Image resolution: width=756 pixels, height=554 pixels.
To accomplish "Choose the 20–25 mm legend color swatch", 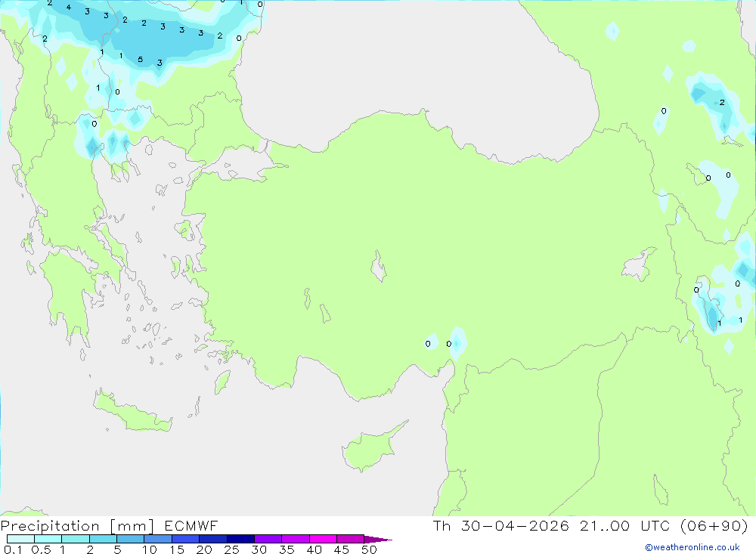I will [x=213, y=539].
